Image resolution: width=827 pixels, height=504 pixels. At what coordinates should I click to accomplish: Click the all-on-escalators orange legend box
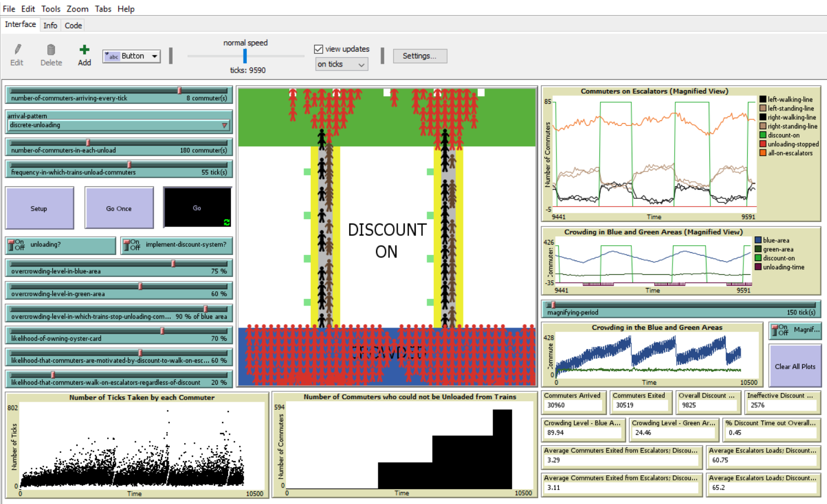point(763,153)
